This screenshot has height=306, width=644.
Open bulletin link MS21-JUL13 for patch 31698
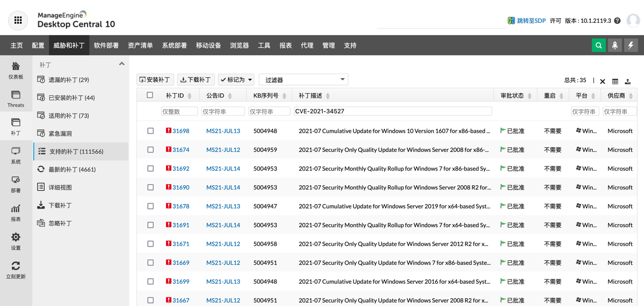223,131
